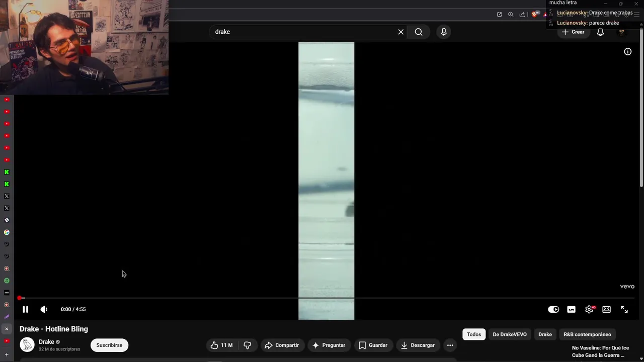Click the browser share page icon
644x362 pixels.
pos(522,14)
